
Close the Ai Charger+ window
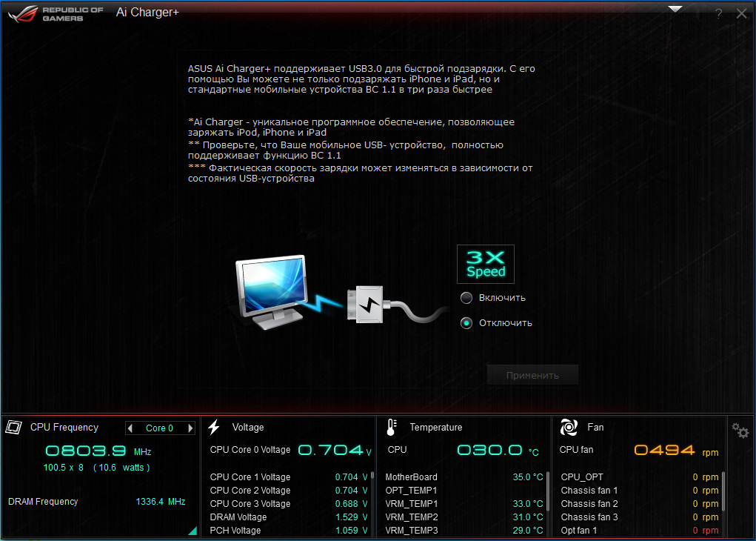point(741,13)
